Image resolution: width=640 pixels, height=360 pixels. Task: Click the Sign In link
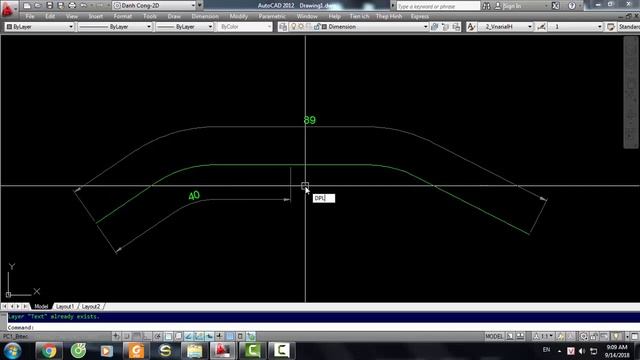(512, 6)
